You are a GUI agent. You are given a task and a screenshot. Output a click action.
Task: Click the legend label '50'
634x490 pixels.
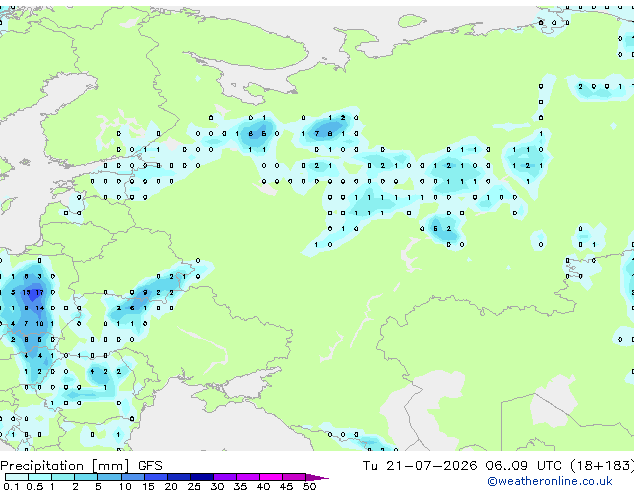[309, 486]
